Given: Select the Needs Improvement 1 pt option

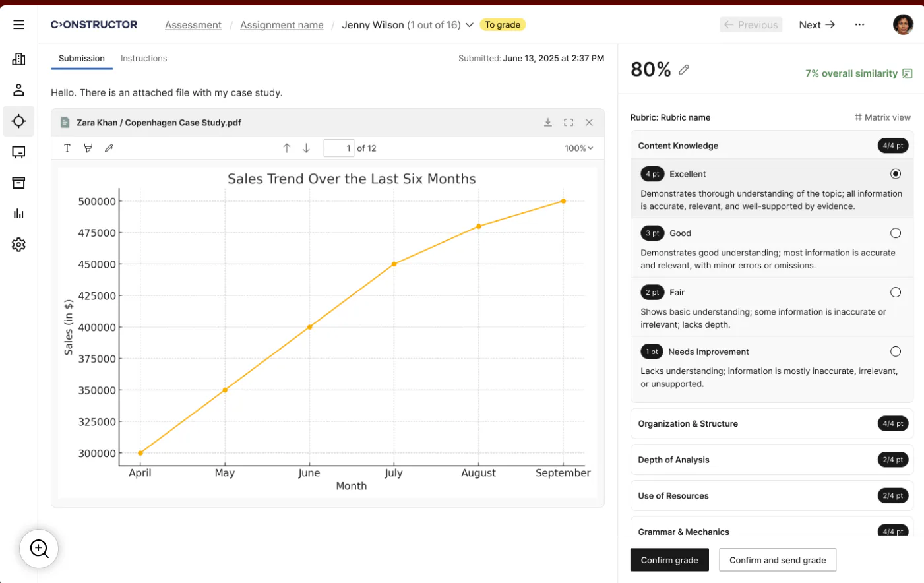Looking at the screenshot, I should (x=896, y=352).
